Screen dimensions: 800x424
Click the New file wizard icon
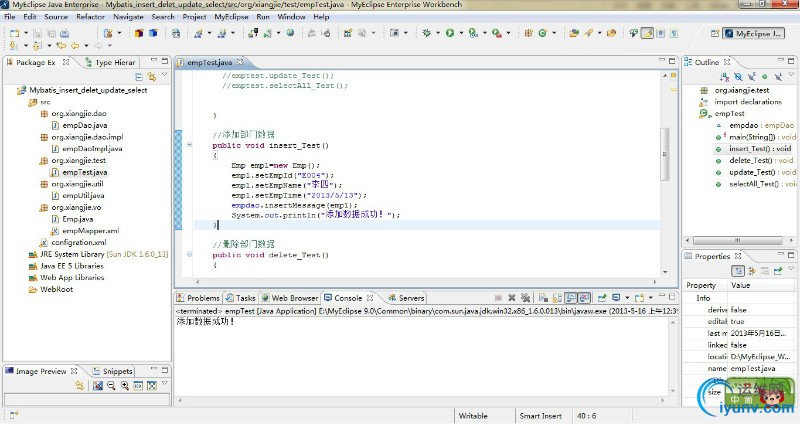[x=14, y=33]
